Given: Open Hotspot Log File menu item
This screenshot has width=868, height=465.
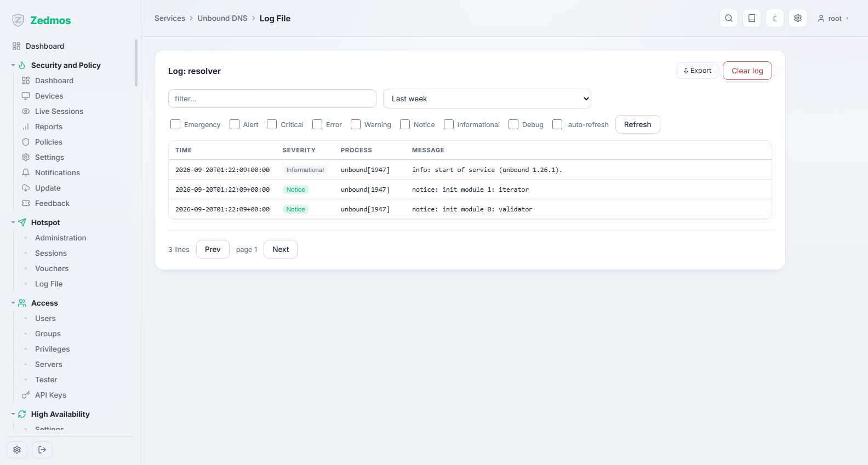Looking at the screenshot, I should click(x=49, y=284).
